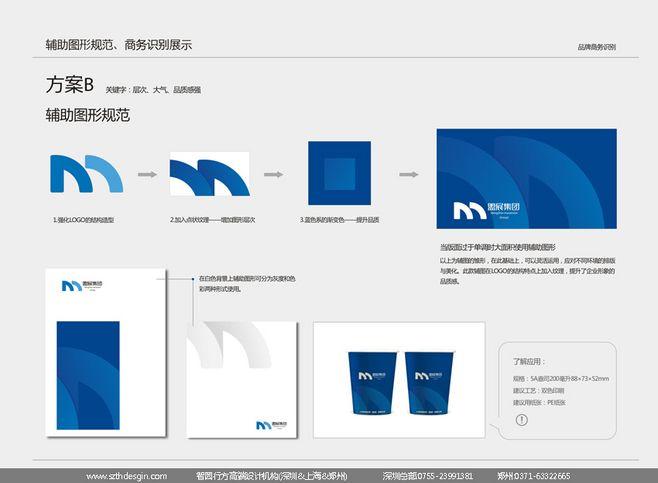This screenshot has width=658, height=483.
Task: Click the 品牌商务识别 label at top right
Action: [x=596, y=47]
